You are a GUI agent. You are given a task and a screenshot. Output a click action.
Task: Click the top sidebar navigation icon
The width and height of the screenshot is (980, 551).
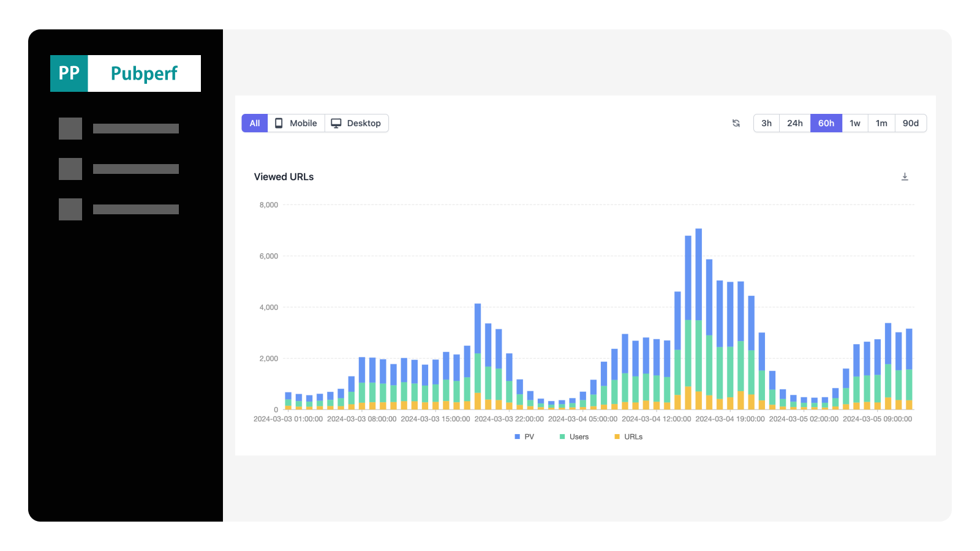70,129
